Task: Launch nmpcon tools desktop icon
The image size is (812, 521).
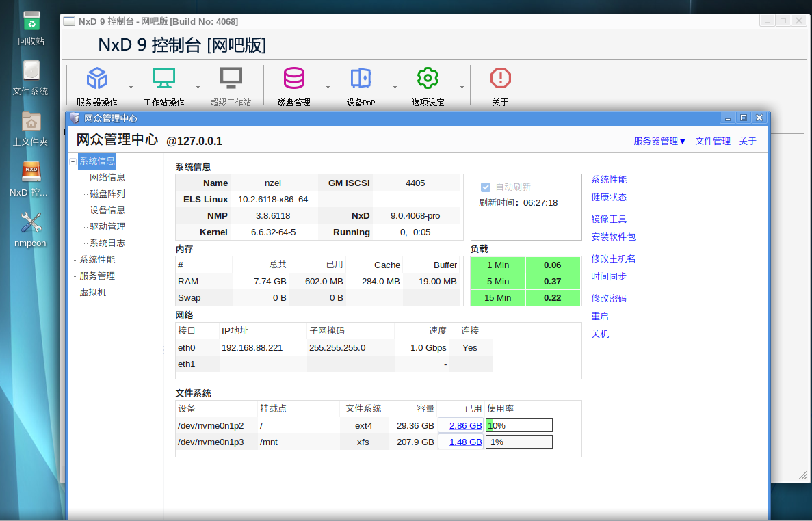Action: [x=31, y=222]
